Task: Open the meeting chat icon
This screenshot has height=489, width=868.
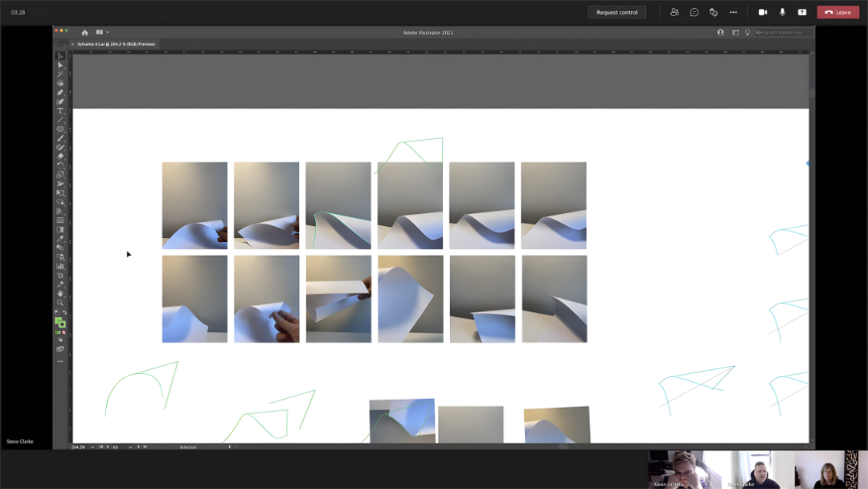Action: point(694,12)
